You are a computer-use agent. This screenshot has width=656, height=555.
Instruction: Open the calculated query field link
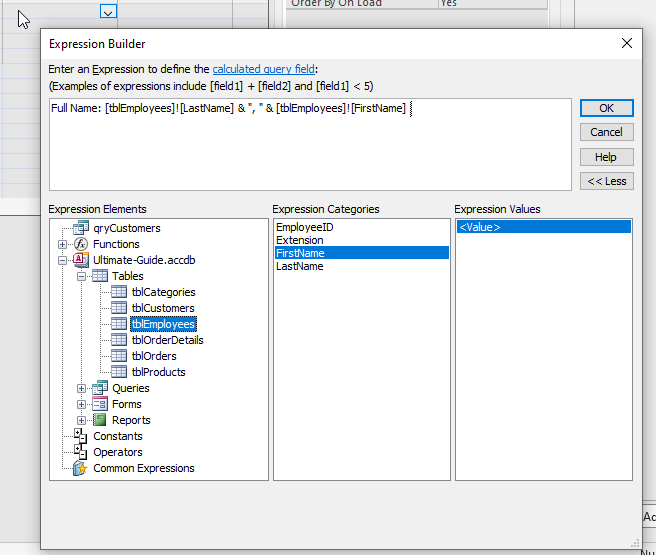264,69
